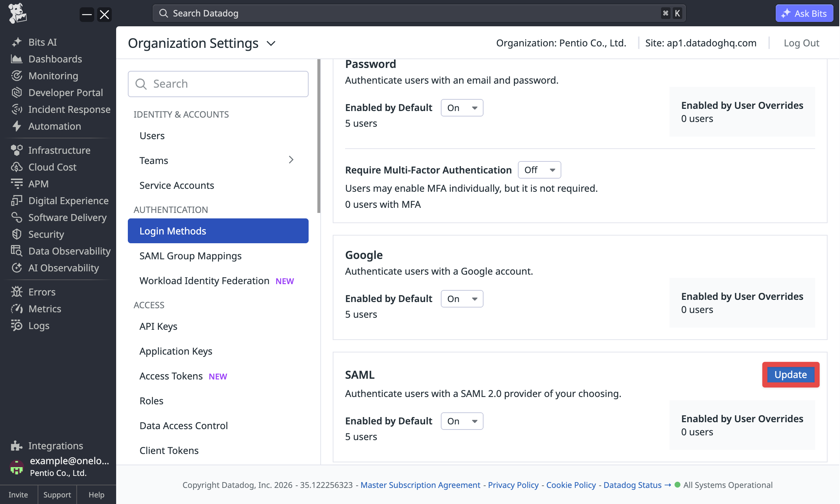Click Log Out
This screenshot has height=504, width=840.
[801, 43]
